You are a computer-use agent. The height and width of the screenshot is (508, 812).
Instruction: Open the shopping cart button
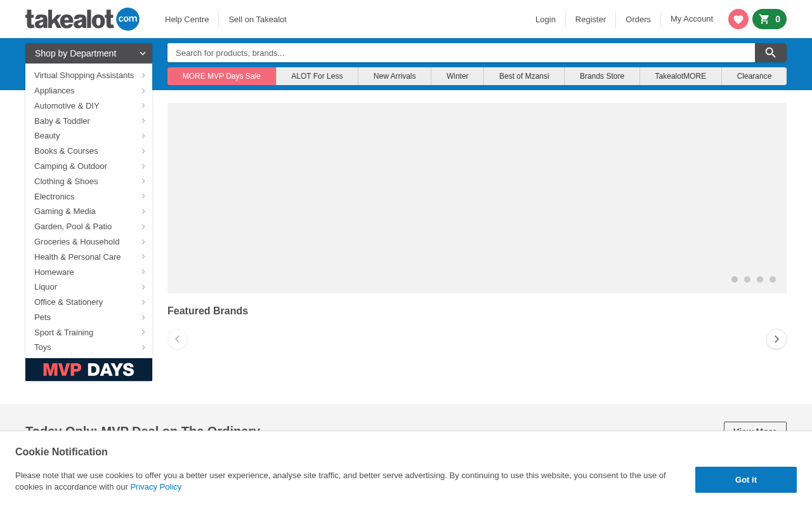[769, 19]
